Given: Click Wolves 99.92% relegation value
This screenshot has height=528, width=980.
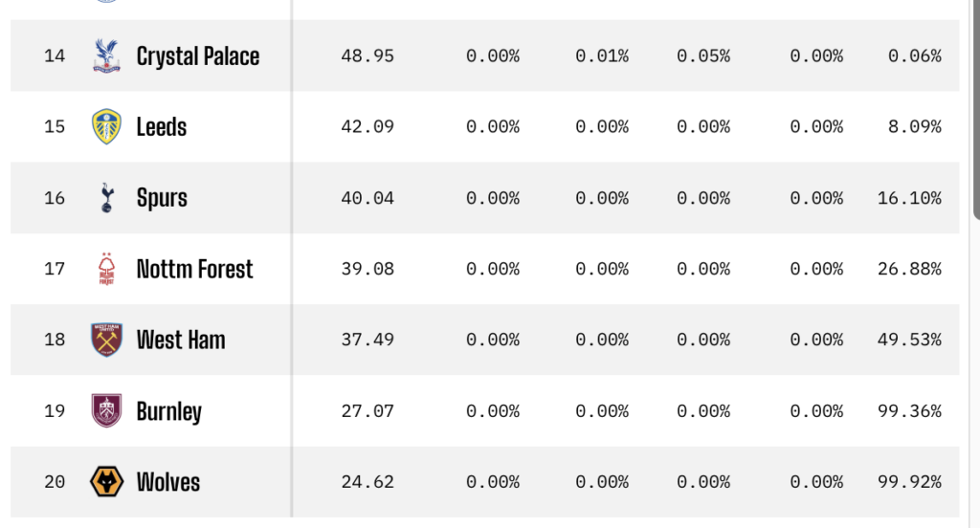Looking at the screenshot, I should click(909, 482).
